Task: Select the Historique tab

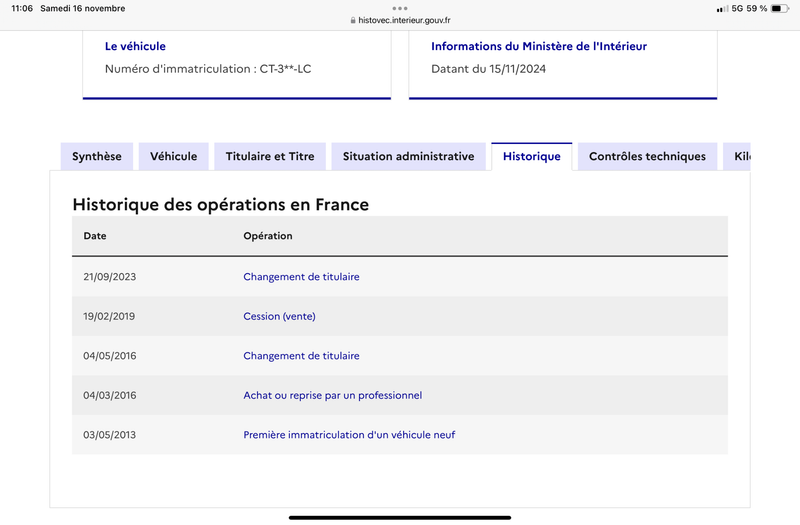Action: 532,156
